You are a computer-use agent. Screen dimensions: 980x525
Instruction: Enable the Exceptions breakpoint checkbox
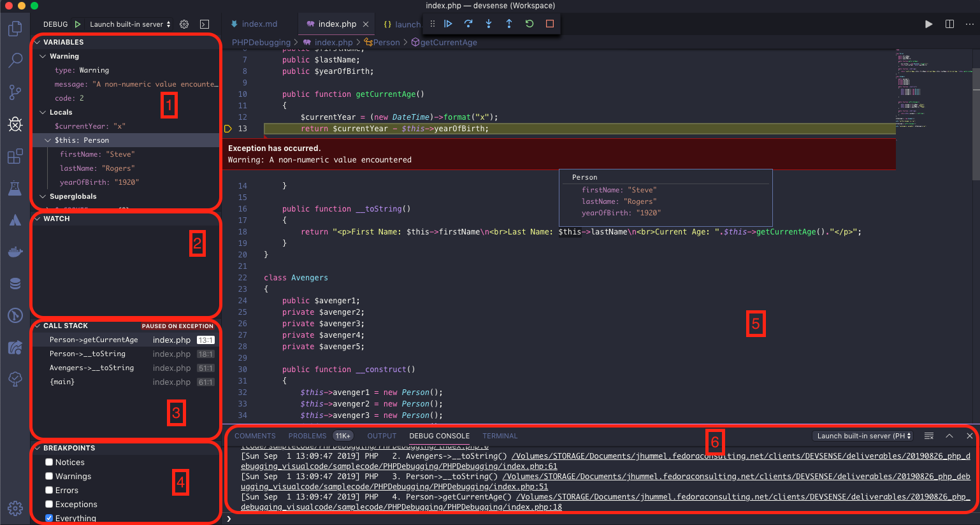point(49,504)
